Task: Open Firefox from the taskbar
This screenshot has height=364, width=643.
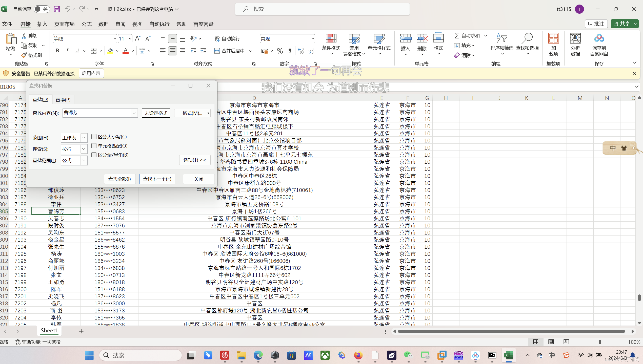Action: pos(358,355)
